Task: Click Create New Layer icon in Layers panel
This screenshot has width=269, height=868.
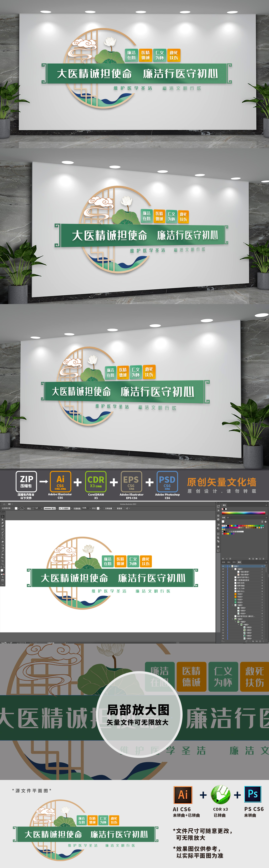Action: click(260, 641)
